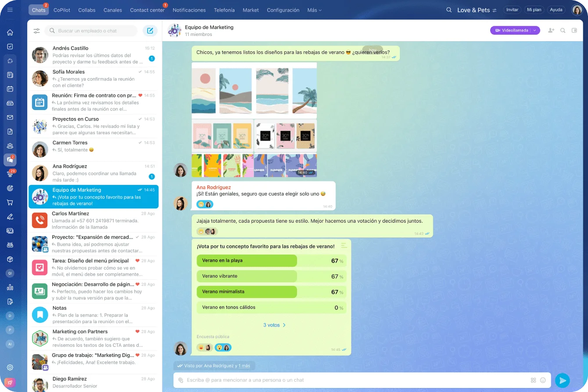Viewport: 588px width, 392px height.
Task: Open the calendar icon in the left sidebar
Action: pyautogui.click(x=10, y=89)
